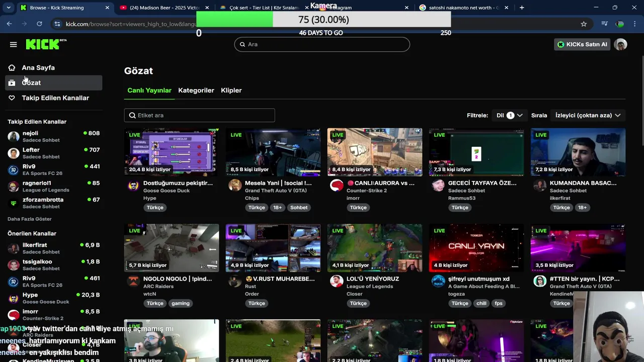Screen dimensions: 644x362
Task: Click Lefter channel avatar in sidebar
Action: pyautogui.click(x=14, y=153)
